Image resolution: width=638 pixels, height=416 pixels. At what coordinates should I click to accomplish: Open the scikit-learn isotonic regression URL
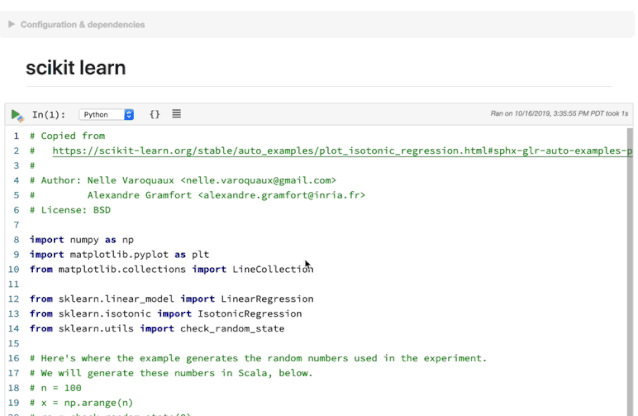[342, 151]
